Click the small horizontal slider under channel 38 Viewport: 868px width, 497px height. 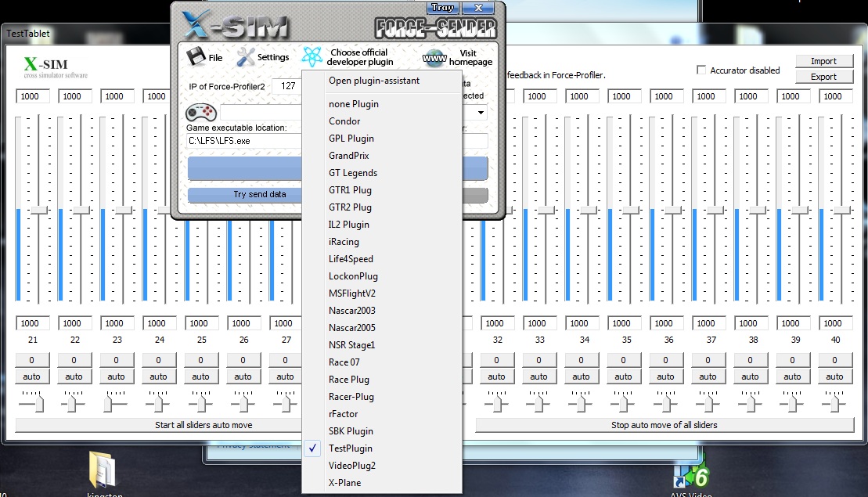point(750,403)
